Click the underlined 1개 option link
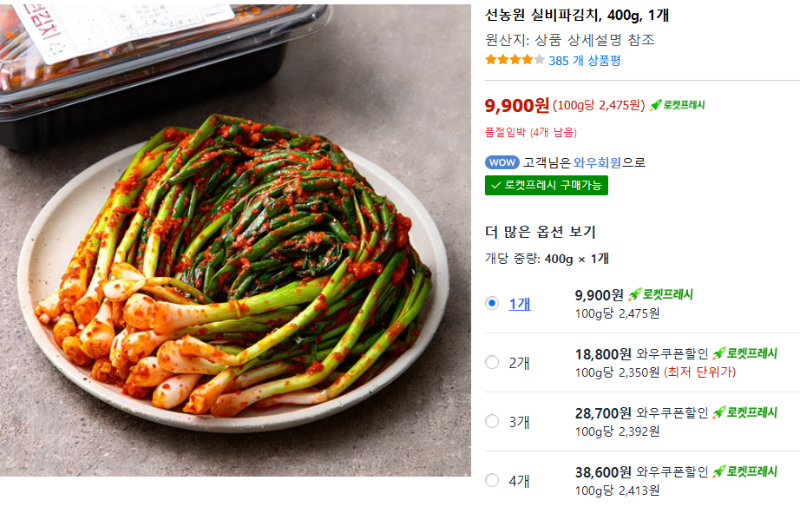 click(x=519, y=304)
